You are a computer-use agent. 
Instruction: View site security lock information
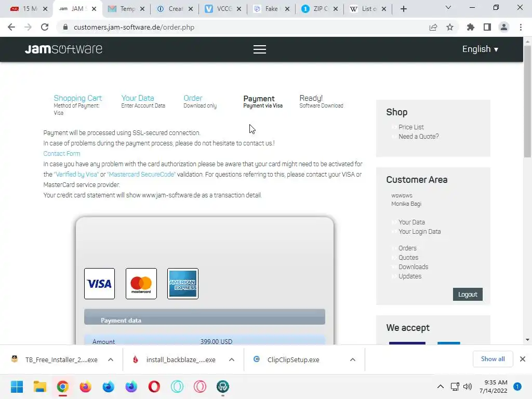click(x=65, y=27)
